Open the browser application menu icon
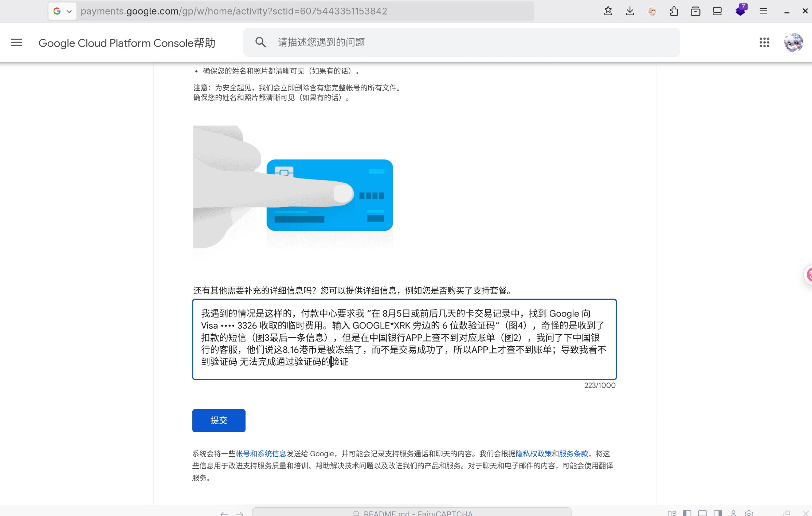This screenshot has height=516, width=812. 764,11
